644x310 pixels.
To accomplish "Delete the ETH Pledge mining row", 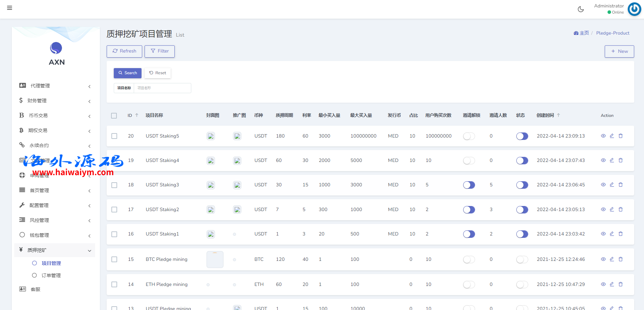I will pos(621,284).
